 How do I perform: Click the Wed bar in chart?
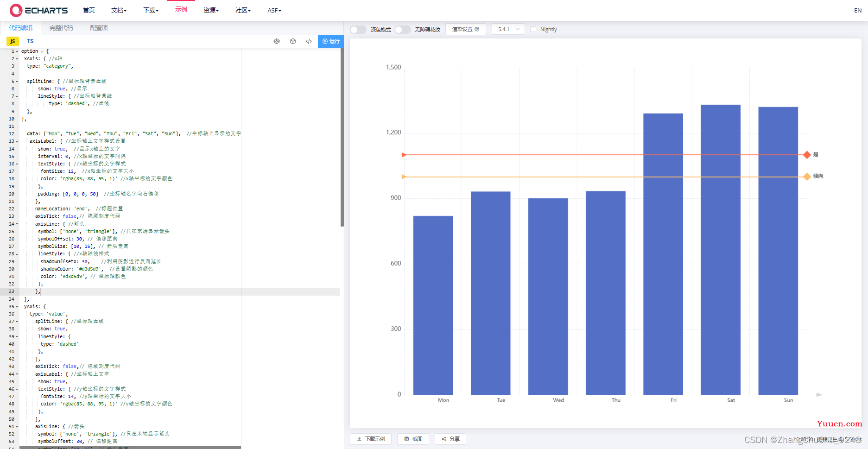548,297
